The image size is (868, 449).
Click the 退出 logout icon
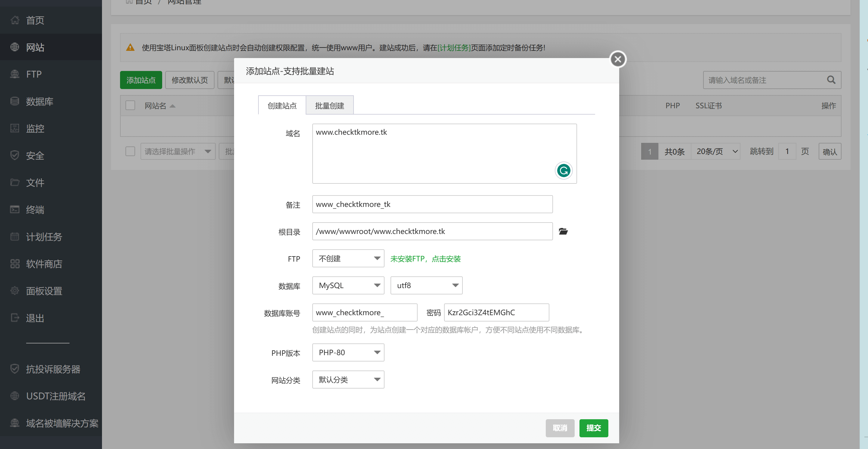[x=14, y=318]
